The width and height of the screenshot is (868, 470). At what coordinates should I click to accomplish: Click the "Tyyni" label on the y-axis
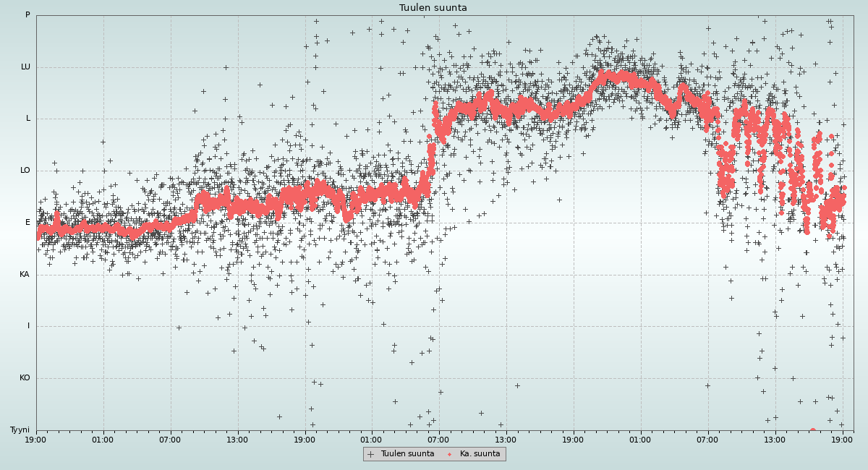20,430
